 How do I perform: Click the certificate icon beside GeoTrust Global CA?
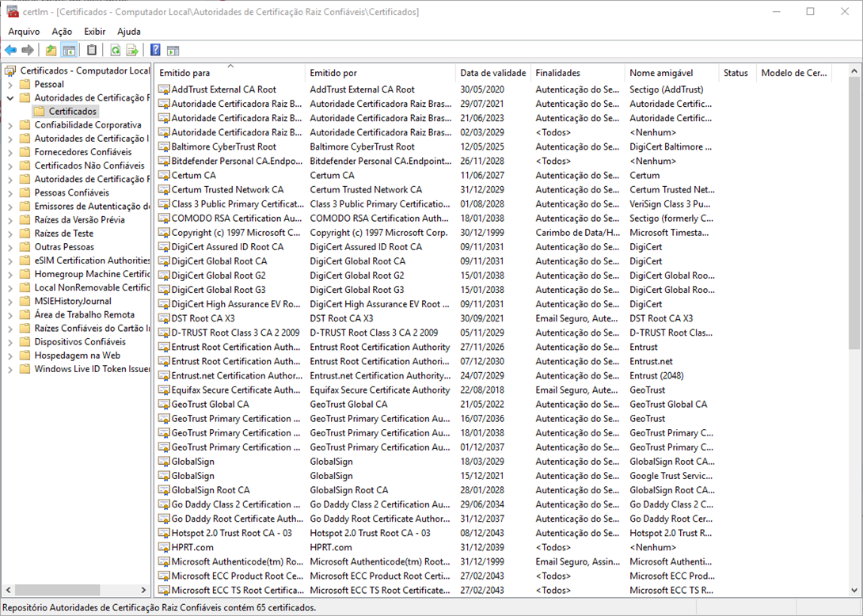point(164,404)
